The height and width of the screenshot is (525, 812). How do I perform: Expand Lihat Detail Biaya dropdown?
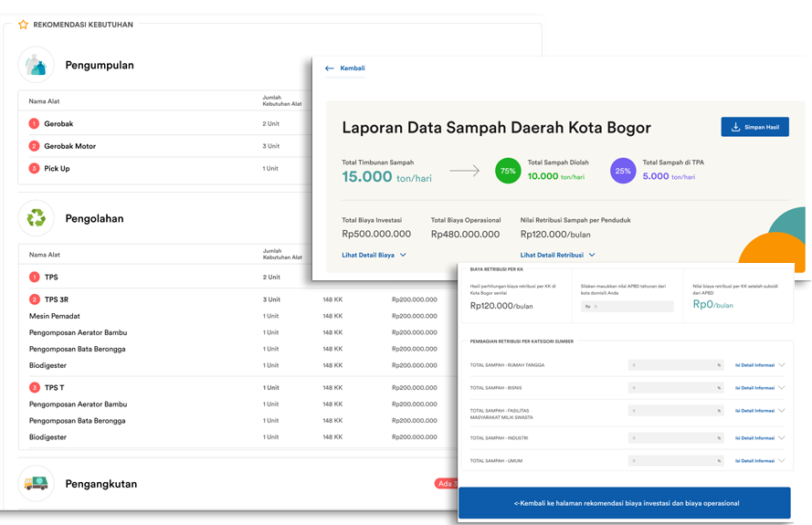374,255
